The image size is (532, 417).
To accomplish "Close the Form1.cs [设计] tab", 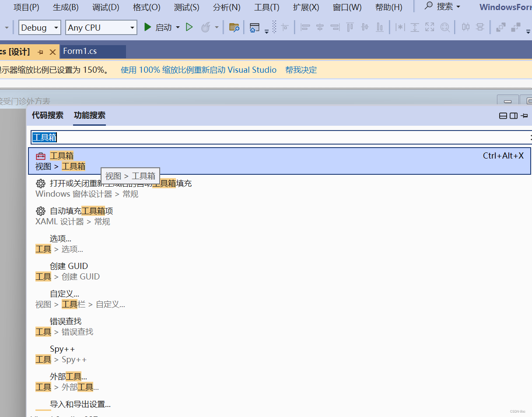I will pos(52,52).
